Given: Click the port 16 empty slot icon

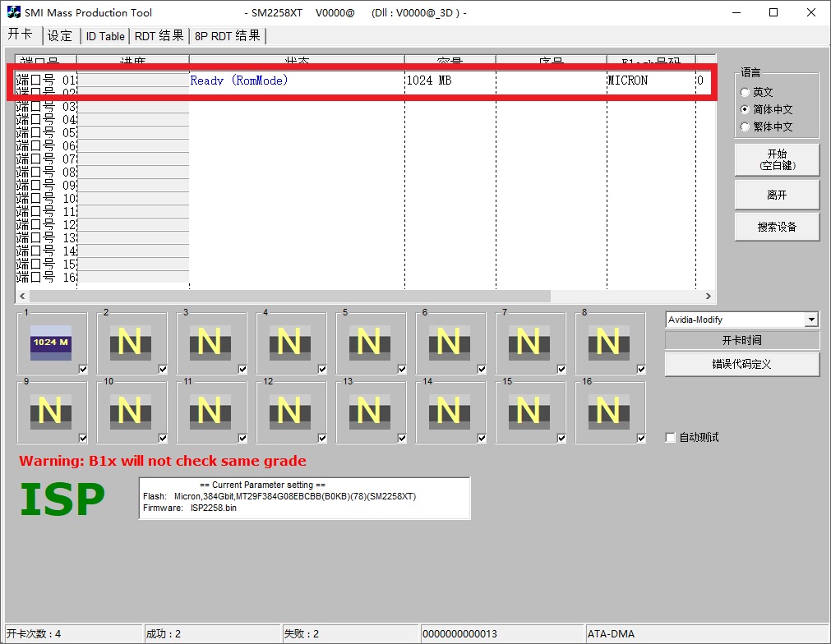Looking at the screenshot, I should coord(608,411).
